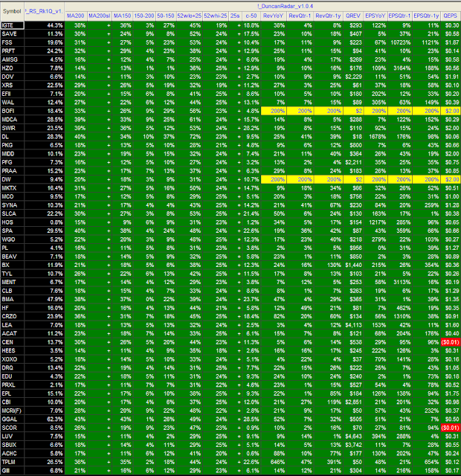The image size is (461, 476).
Task: Click the 28.2% c-50 value for SWIR
Action: coord(251,128)
